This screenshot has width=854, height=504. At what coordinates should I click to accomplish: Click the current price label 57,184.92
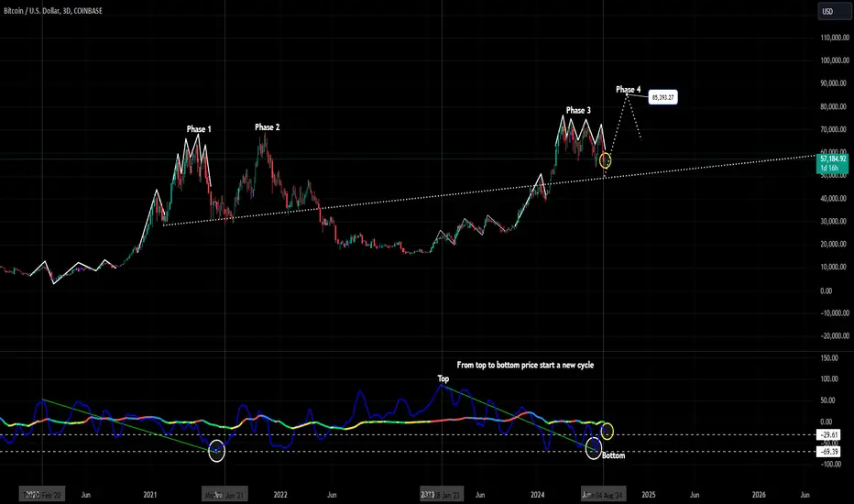point(832,163)
